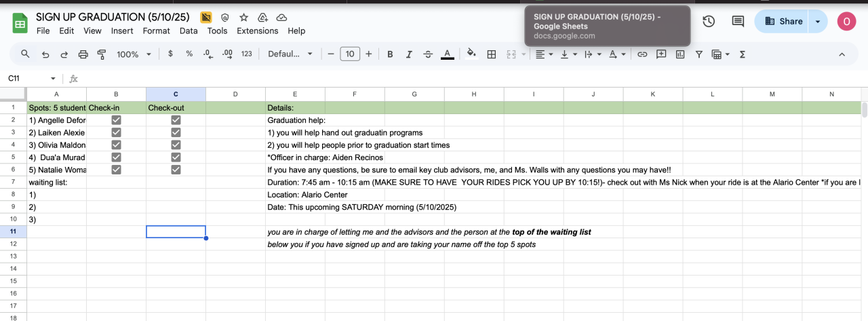Increase decimal places
The width and height of the screenshot is (868, 321).
[227, 54]
